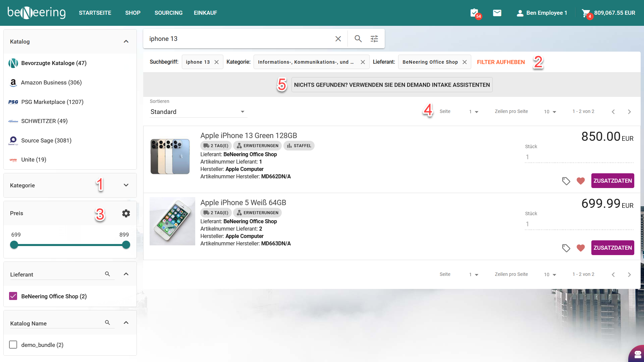Open the Sortieren Standard dropdown
The height and width of the screenshot is (362, 644).
coord(198,112)
